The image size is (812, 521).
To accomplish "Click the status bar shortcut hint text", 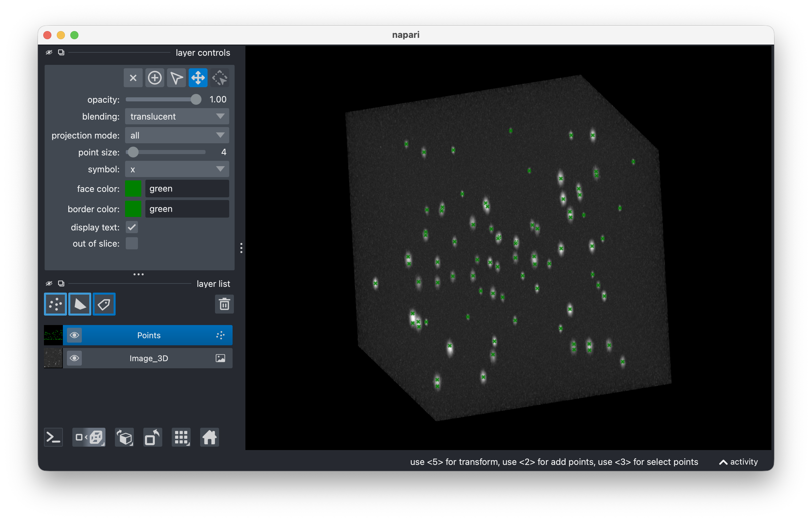I will [x=554, y=462].
